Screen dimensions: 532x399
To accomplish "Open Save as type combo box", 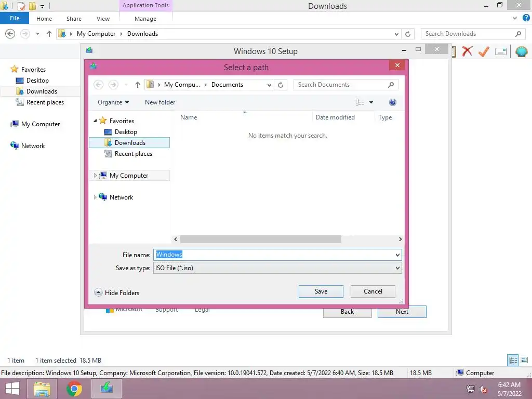I will 277,268.
